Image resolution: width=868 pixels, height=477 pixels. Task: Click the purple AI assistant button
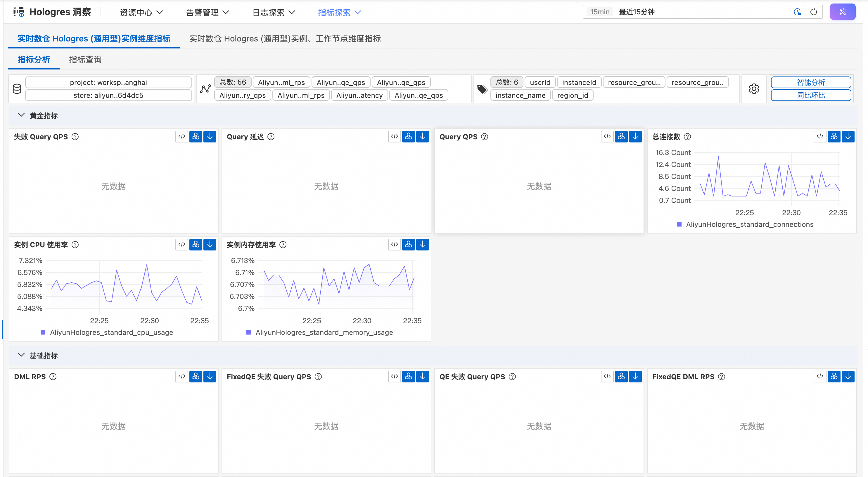click(x=842, y=12)
